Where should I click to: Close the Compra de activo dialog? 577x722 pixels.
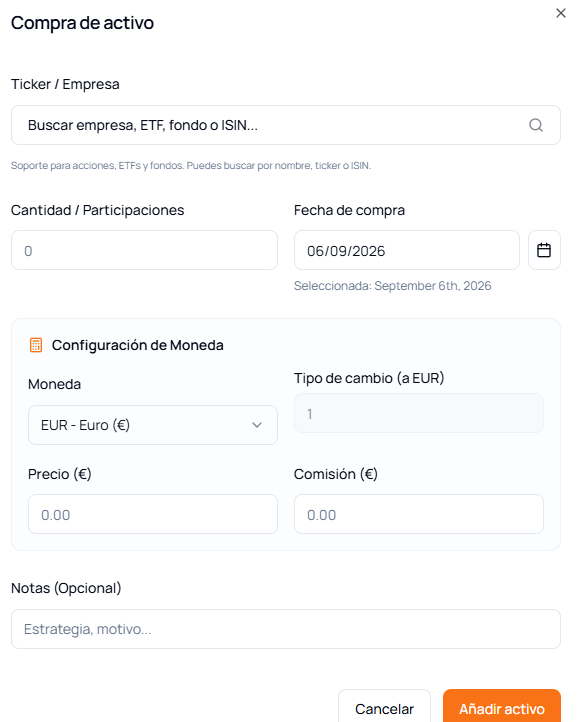(x=560, y=13)
